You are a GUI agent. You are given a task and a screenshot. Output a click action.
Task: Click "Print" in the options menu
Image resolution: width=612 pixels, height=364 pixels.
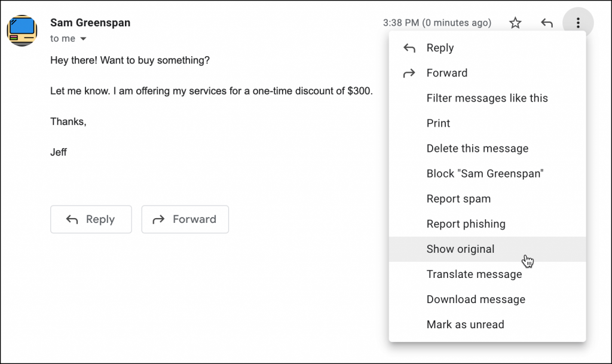(438, 123)
